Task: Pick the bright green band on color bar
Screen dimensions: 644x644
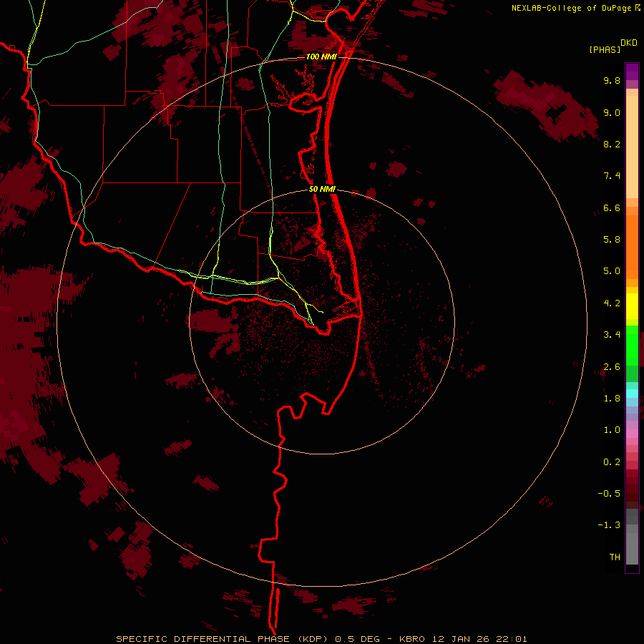Action: 632,345
